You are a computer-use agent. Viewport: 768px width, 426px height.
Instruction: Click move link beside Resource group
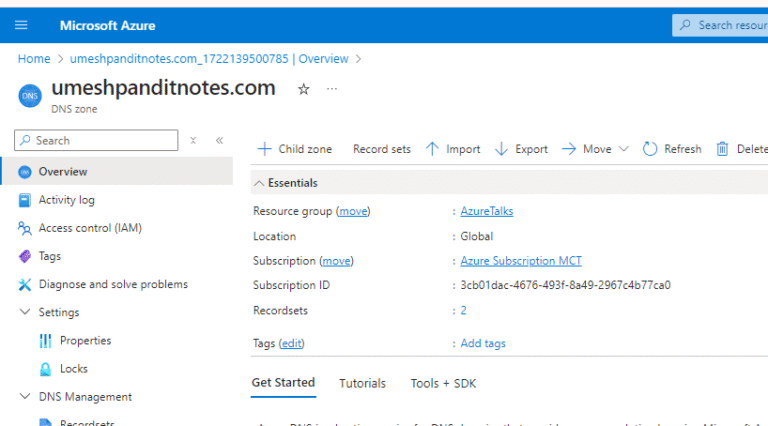click(353, 211)
